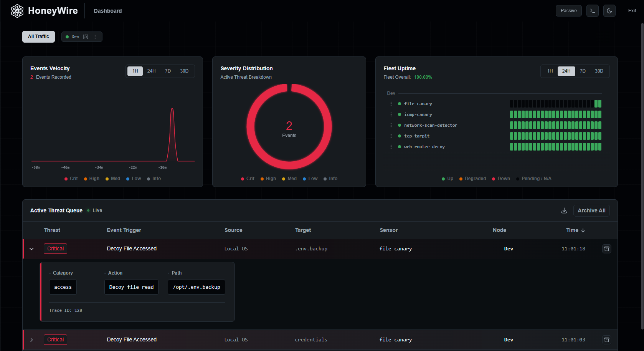This screenshot has height=351, width=644.
Task: Toggle Low legend in Events Velocity
Action: coord(134,179)
